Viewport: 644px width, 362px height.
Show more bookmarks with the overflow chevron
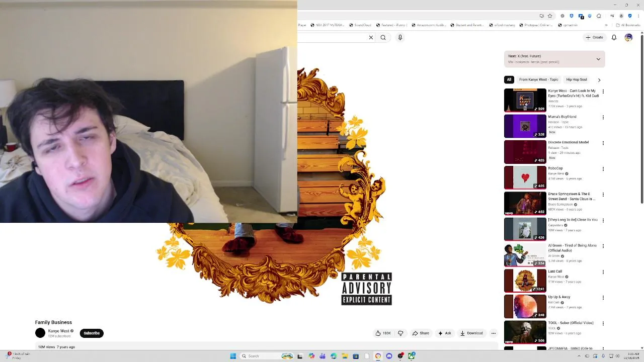[606, 25]
